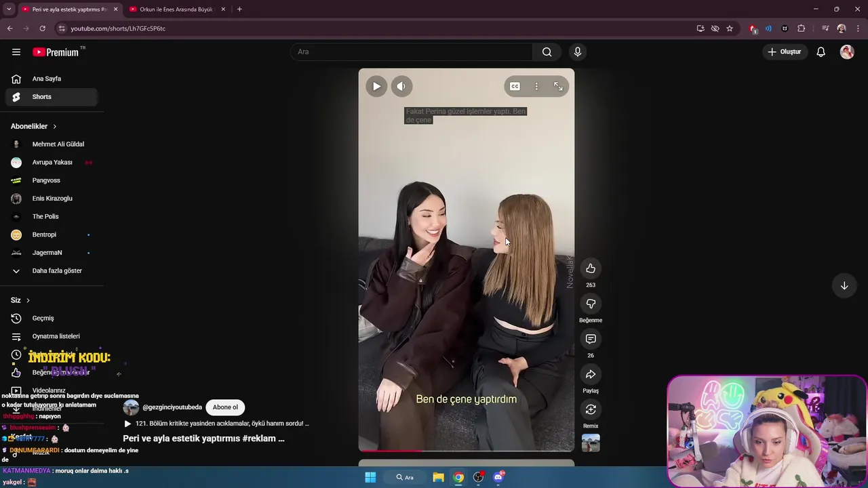Switch to the 'Orkun ile Enes Arasında' tab
This screenshot has width=868, height=488.
pos(175,9)
